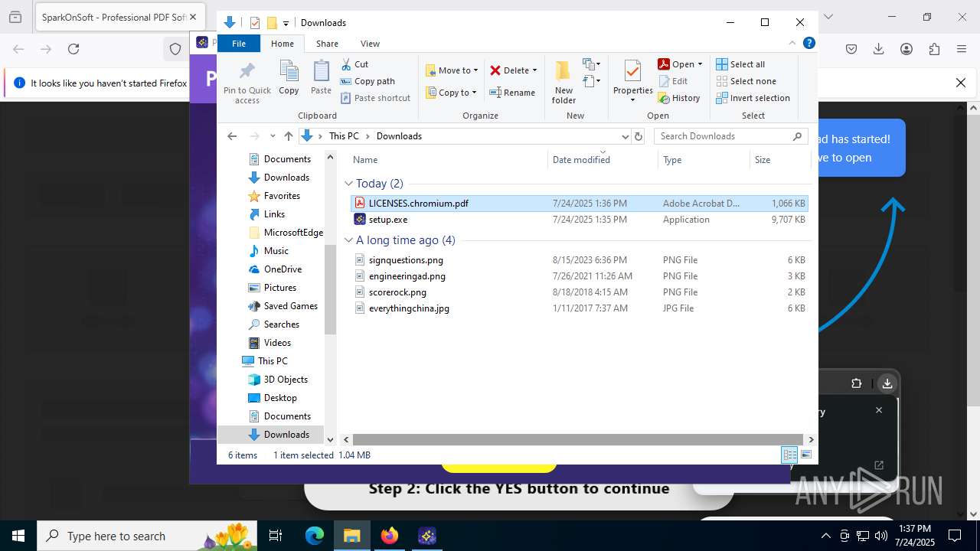The width and height of the screenshot is (980, 551).
Task: Open the File ribbon tab
Action: click(239, 44)
